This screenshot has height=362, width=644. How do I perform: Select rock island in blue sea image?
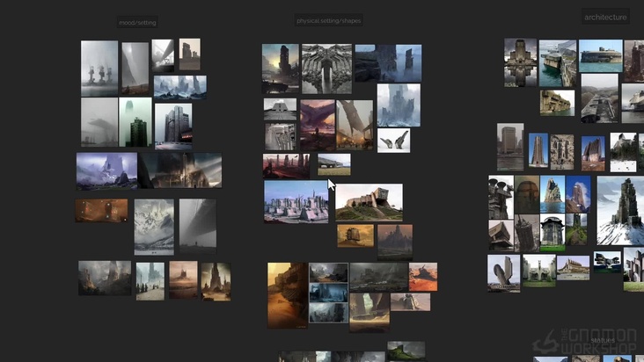pos(553,195)
